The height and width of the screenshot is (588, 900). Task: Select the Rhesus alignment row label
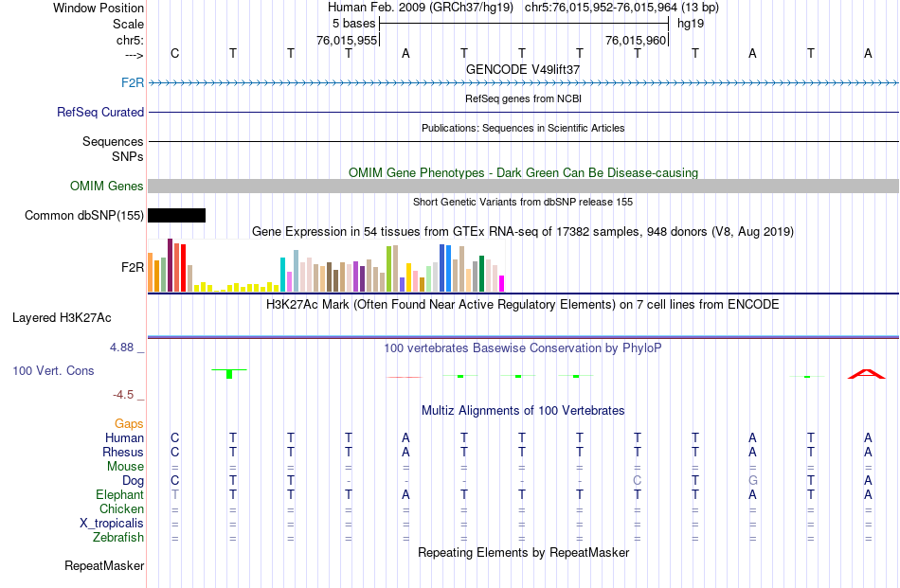[123, 452]
